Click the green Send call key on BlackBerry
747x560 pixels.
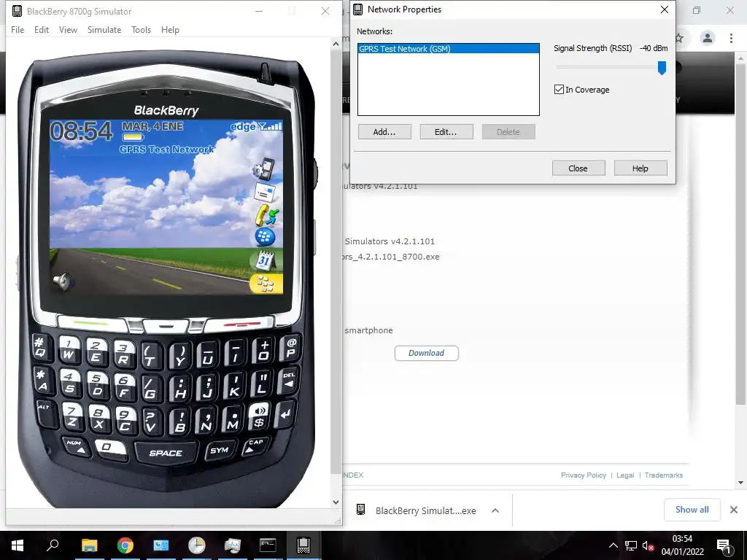(91, 324)
